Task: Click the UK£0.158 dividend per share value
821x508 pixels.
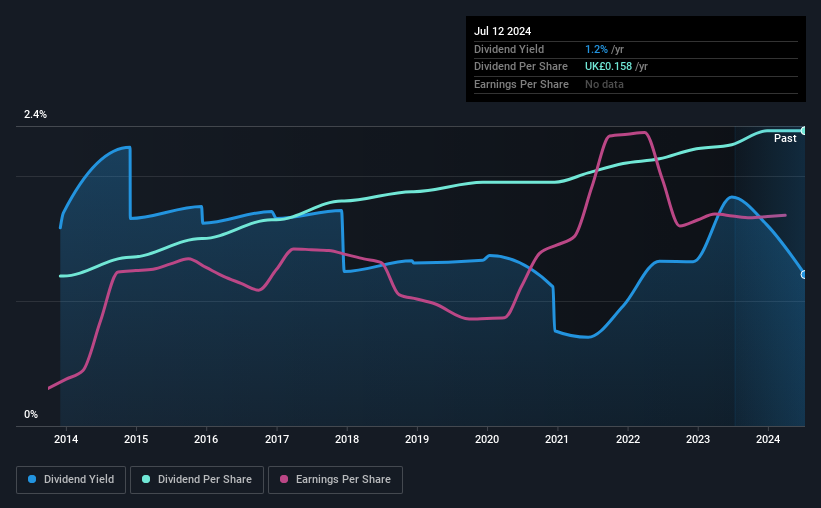Action: (608, 67)
